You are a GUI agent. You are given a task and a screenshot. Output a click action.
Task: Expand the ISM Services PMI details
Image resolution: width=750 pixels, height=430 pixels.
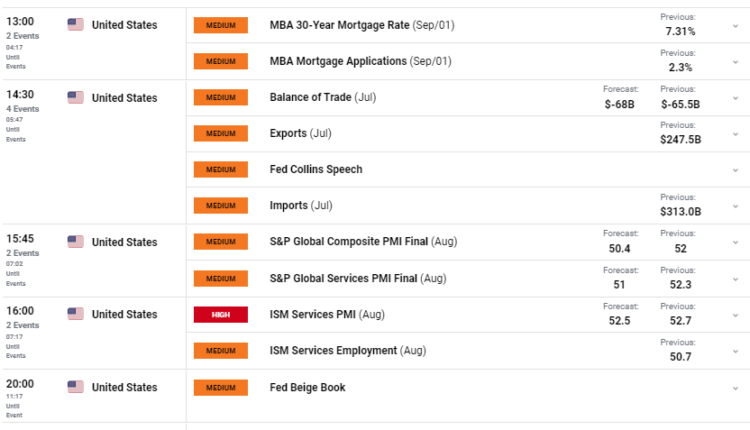point(735,314)
